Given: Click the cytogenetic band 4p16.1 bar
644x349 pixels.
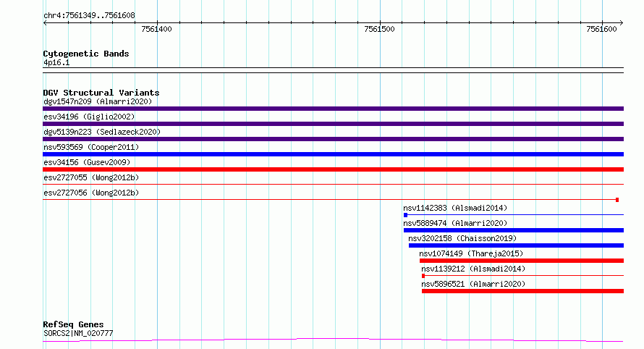Looking at the screenshot, I should 333,70.
